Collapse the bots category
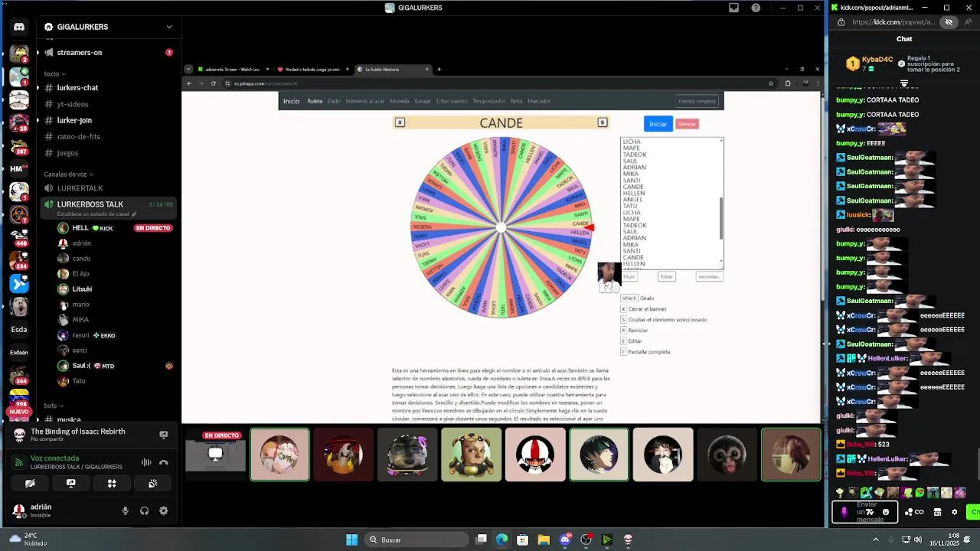Viewport: 980px width, 551px height. click(54, 406)
